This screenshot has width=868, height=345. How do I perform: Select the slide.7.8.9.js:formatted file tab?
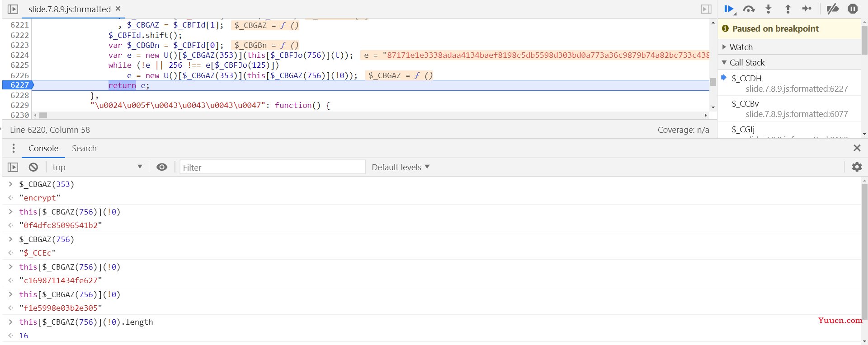69,9
